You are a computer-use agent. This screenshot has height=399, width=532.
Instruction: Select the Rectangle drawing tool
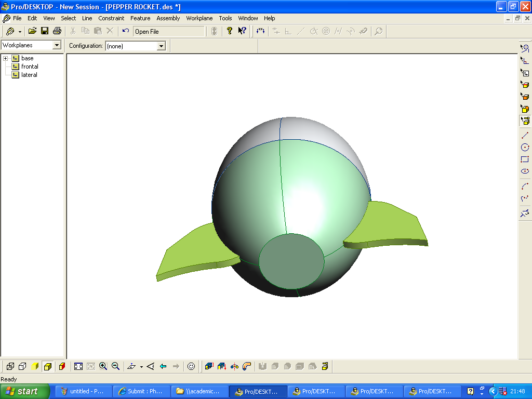525,159
